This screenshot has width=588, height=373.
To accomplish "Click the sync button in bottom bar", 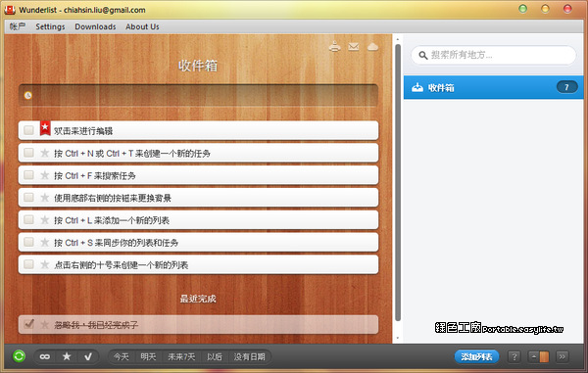I will tap(19, 355).
